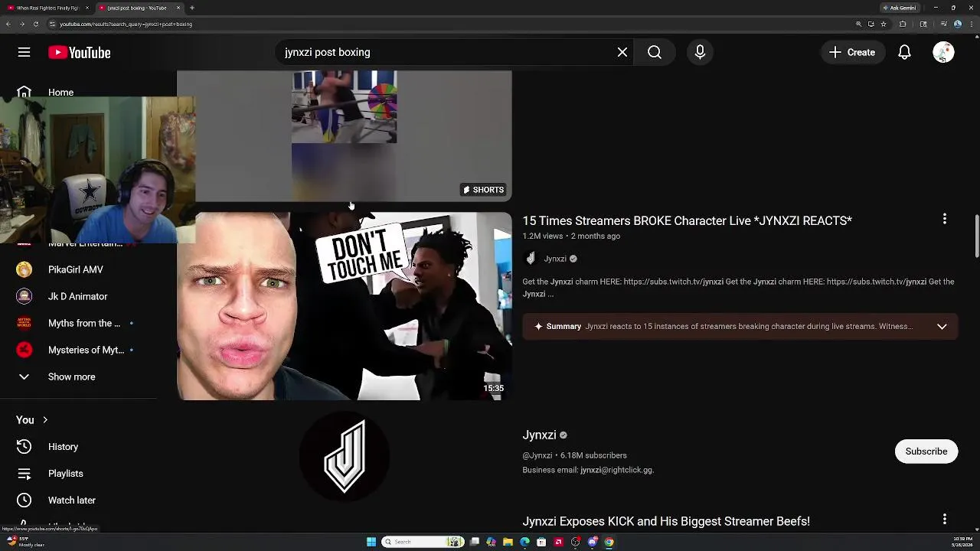Click the Create button
Screen dimensions: 980x551
coord(852,52)
